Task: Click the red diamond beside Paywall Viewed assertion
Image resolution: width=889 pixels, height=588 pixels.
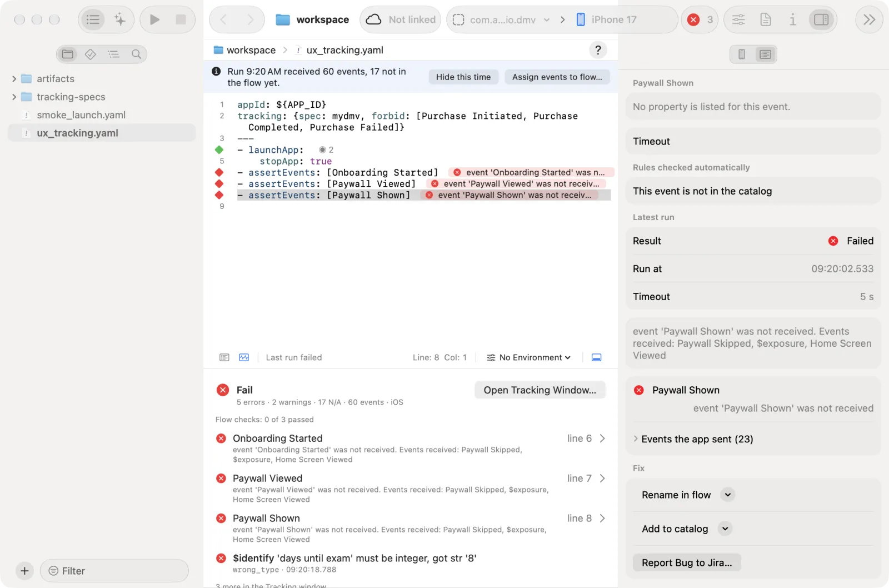Action: click(x=219, y=184)
